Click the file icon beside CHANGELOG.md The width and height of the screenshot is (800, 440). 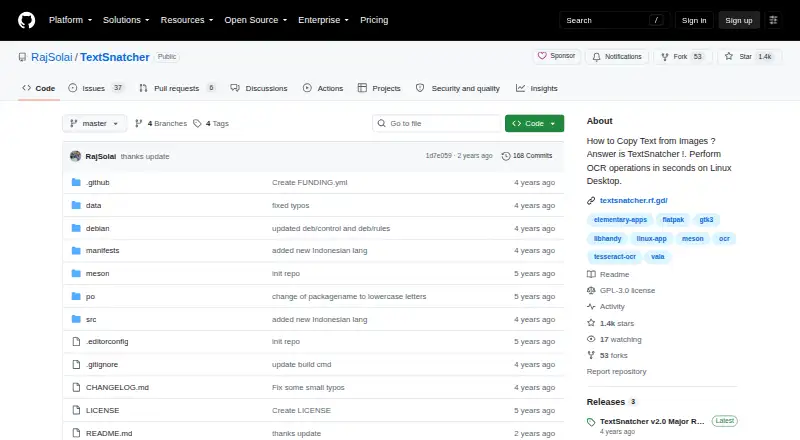[76, 387]
